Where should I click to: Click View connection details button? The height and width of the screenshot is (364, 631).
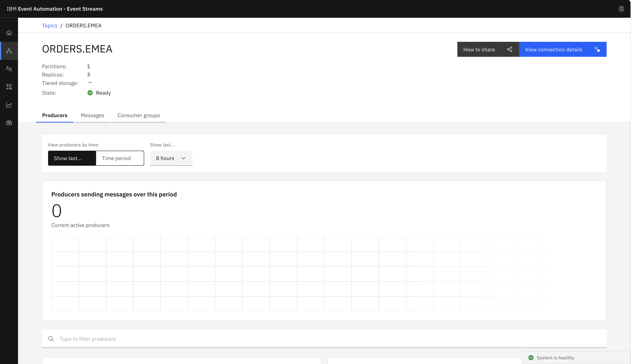[563, 49]
